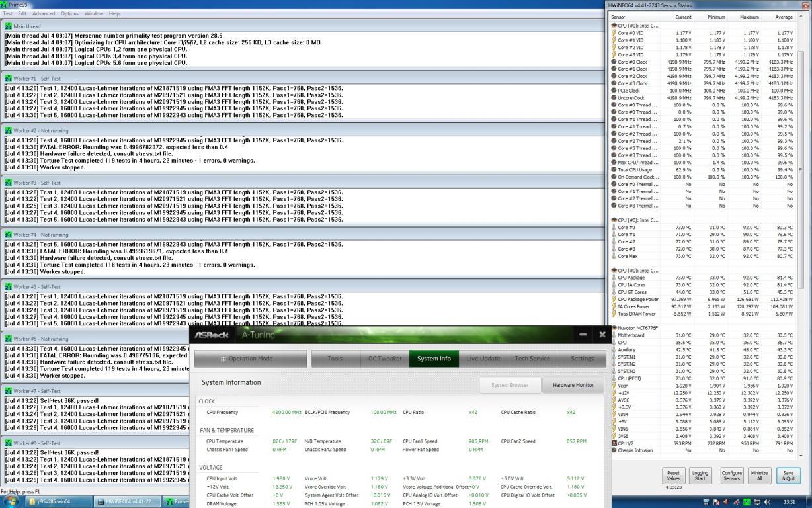This screenshot has height=508, width=812.
Task: Click the Worker #1 Self-Test window icon
Action: (8, 78)
